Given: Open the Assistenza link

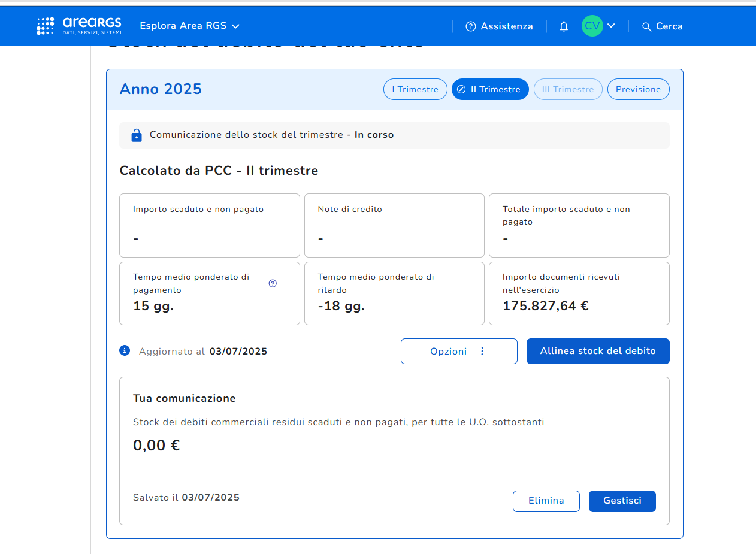Looking at the screenshot, I should tap(506, 26).
